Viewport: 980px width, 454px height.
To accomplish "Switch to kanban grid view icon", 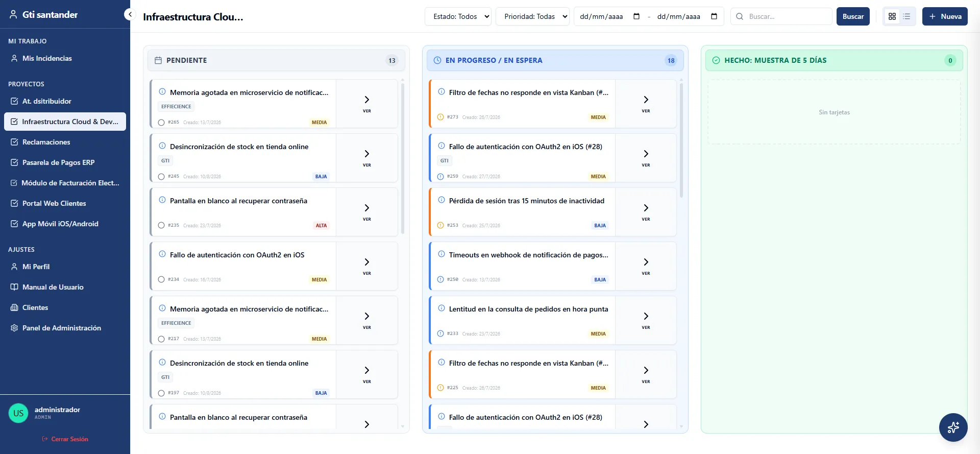I will point(892,16).
